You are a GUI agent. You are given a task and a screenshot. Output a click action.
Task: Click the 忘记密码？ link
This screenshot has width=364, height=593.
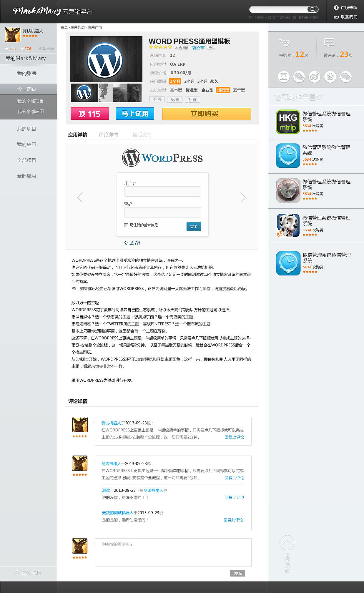pyautogui.click(x=132, y=243)
